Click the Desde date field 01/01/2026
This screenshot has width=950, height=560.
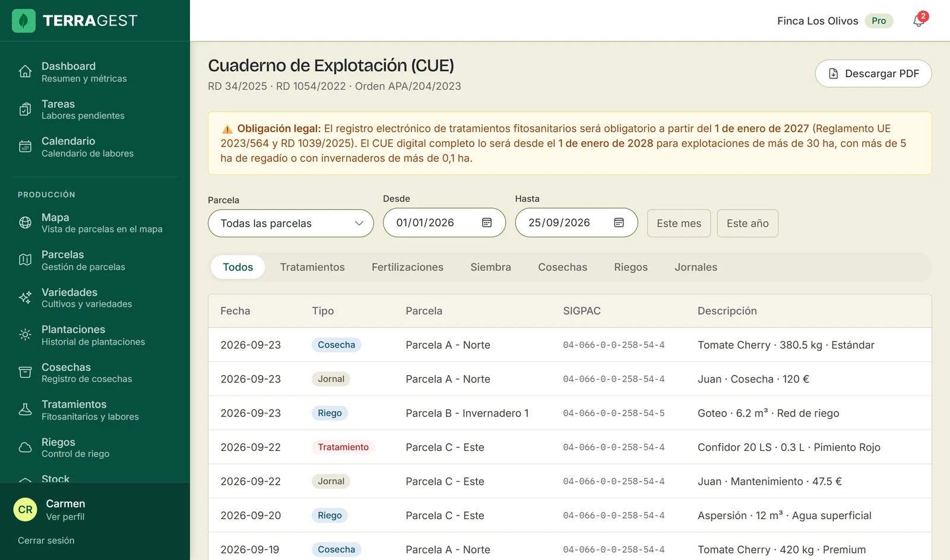click(444, 222)
